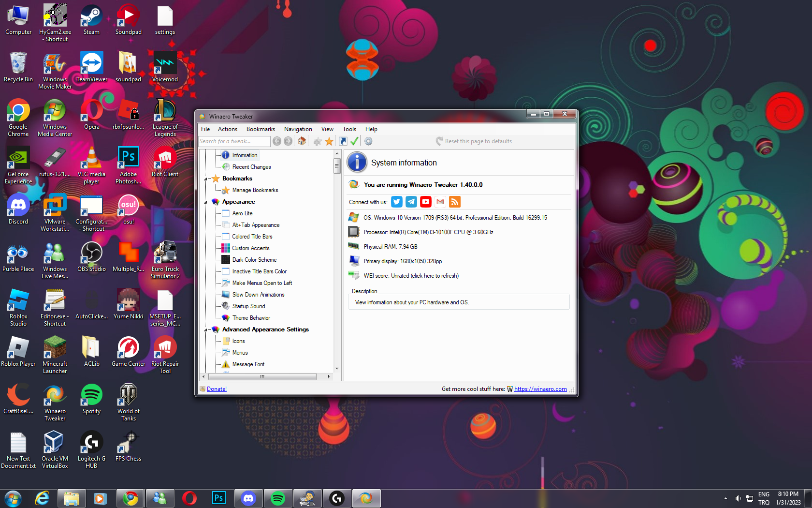This screenshot has width=812, height=508.
Task: Open the Tools menu
Action: pos(349,129)
